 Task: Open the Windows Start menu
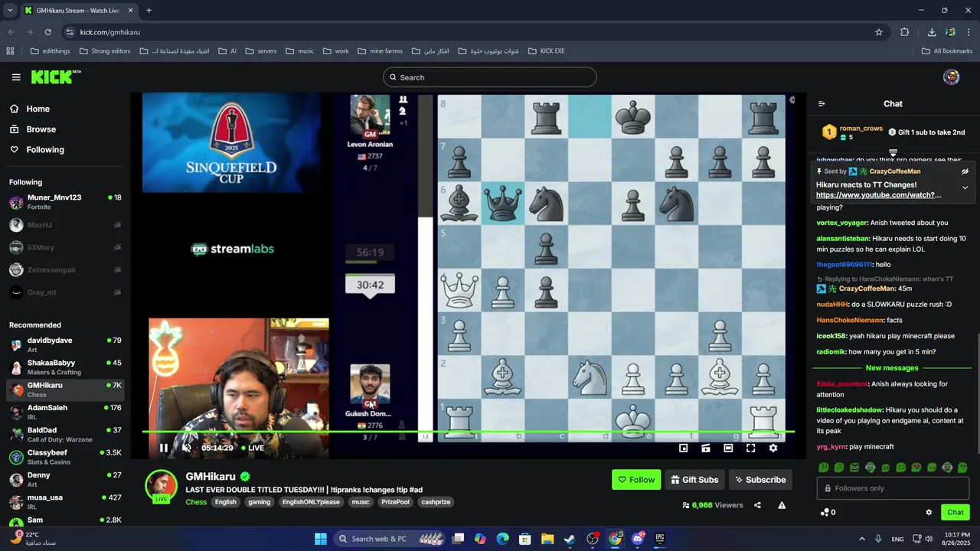321,539
